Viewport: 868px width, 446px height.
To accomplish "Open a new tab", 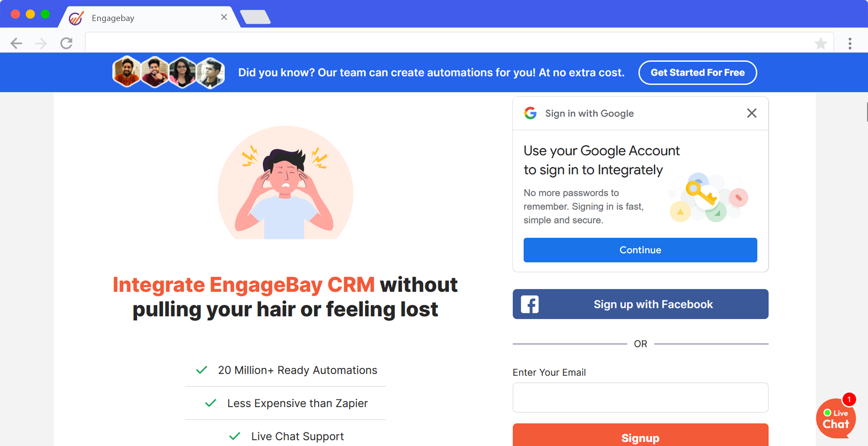I will (255, 17).
